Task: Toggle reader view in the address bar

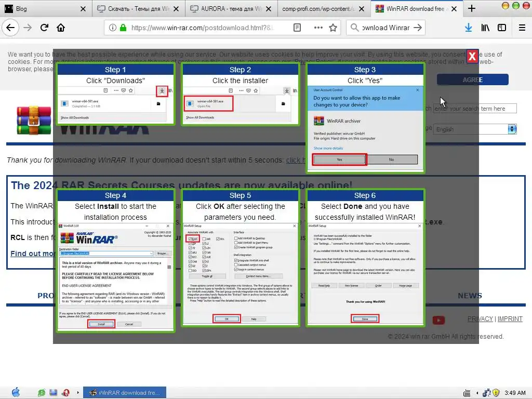Action: [x=297, y=28]
